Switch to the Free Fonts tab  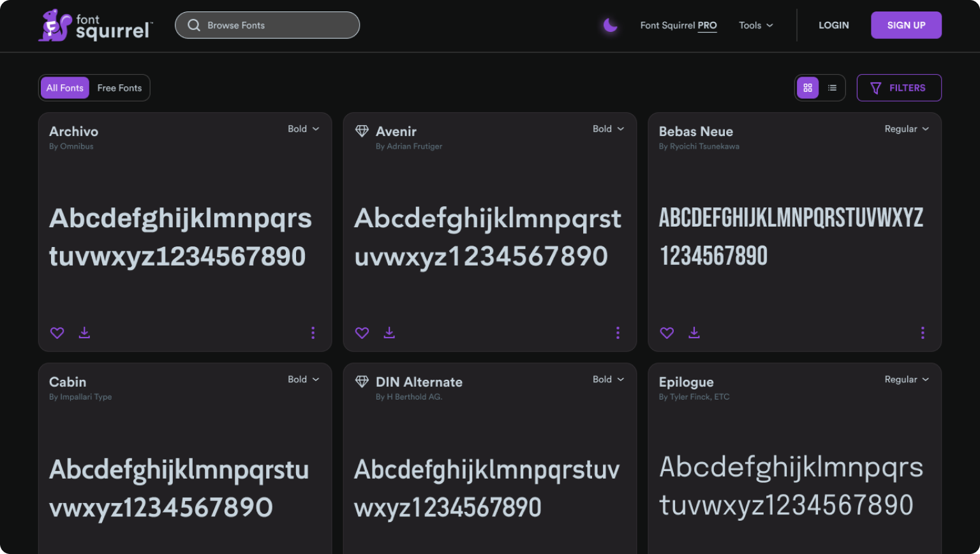(x=119, y=88)
